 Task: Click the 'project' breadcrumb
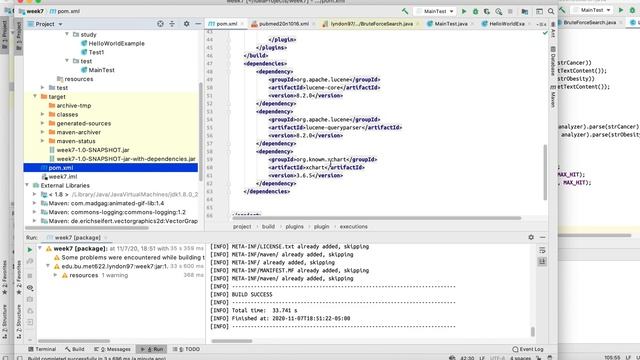[242, 227]
